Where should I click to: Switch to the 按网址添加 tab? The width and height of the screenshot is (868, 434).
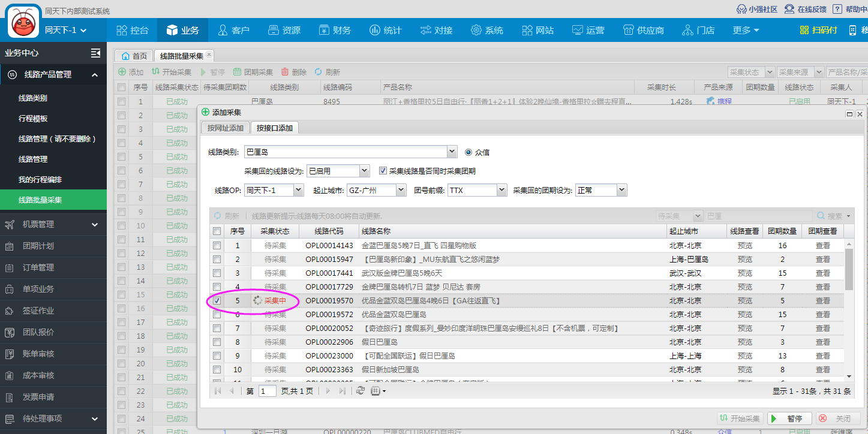(226, 128)
